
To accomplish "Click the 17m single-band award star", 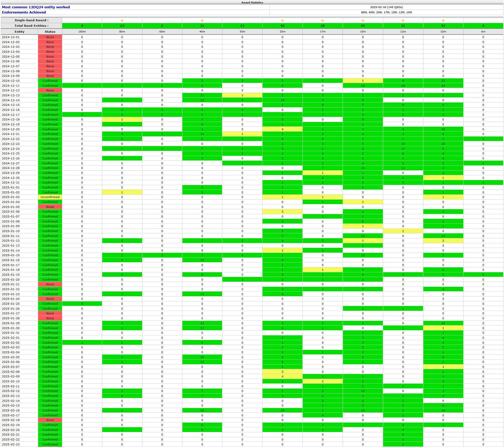I will tap(323, 20).
